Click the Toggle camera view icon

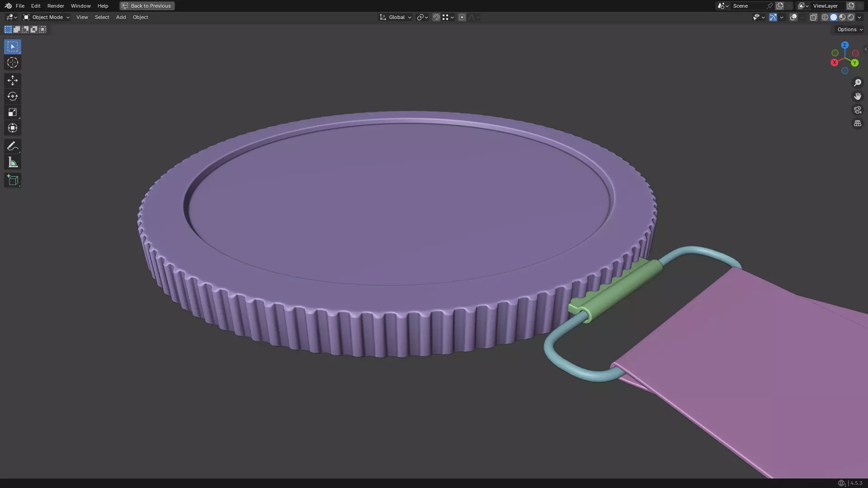(x=857, y=110)
